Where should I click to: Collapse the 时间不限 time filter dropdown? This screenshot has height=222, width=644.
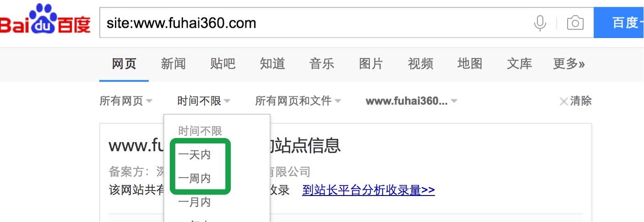(204, 101)
